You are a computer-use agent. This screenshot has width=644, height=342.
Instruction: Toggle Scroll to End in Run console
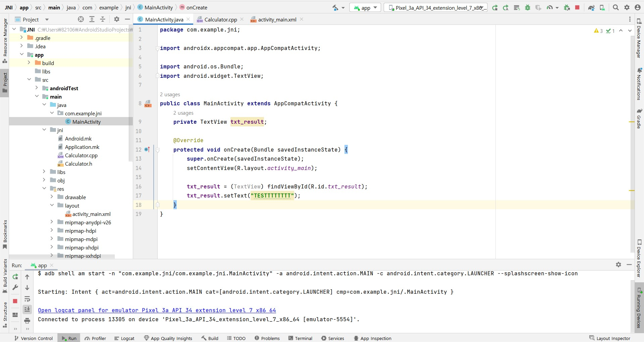pyautogui.click(x=27, y=309)
